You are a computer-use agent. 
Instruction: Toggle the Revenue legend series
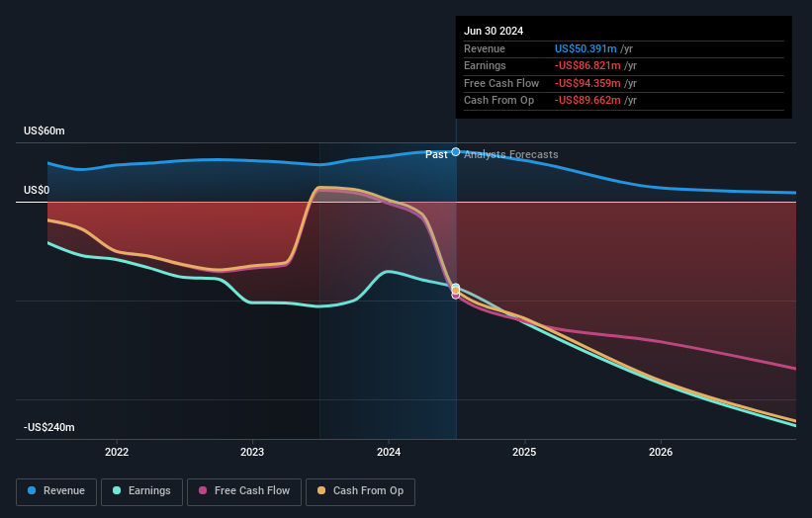pos(56,491)
